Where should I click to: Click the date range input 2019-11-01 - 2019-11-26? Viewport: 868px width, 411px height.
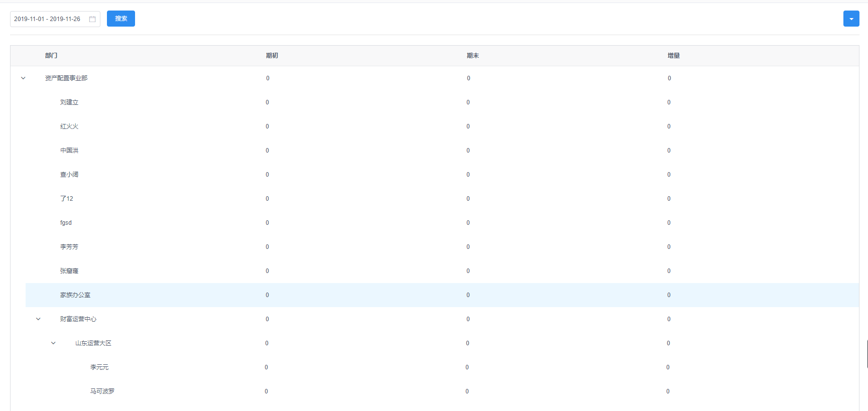click(55, 19)
